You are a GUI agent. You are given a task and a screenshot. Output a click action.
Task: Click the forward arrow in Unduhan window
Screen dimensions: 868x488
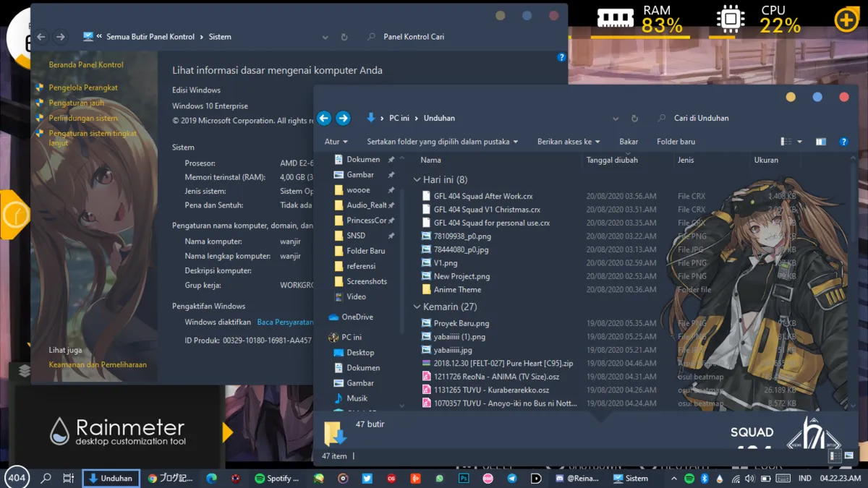pyautogui.click(x=343, y=118)
